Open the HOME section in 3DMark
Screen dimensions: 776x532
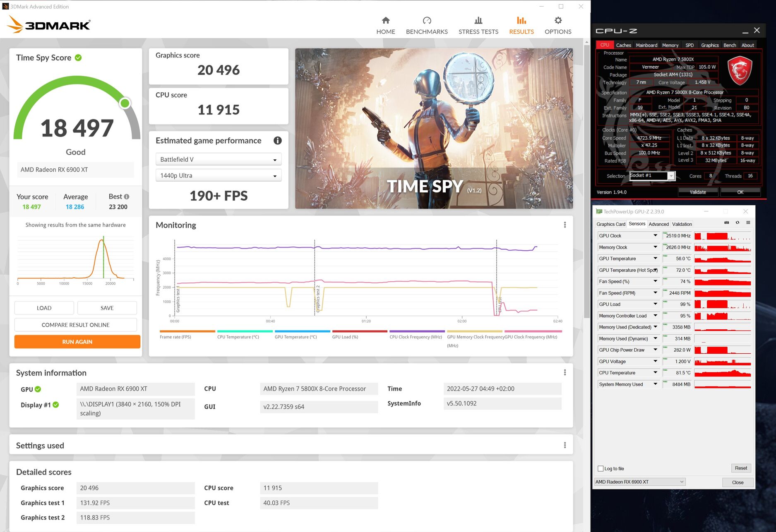(385, 26)
